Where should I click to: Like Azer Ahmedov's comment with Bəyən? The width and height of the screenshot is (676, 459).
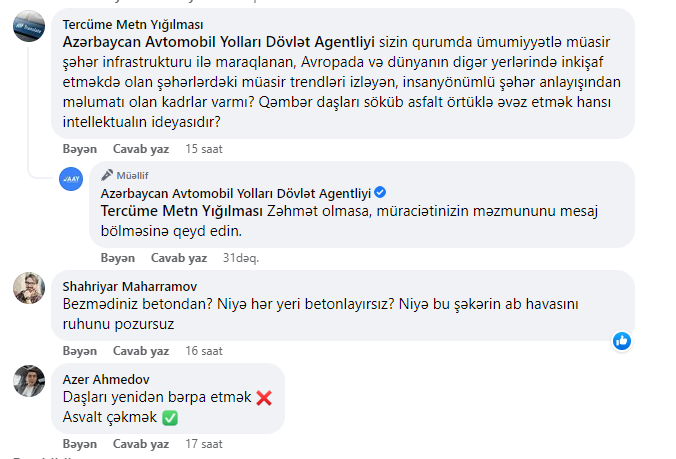pos(79,442)
